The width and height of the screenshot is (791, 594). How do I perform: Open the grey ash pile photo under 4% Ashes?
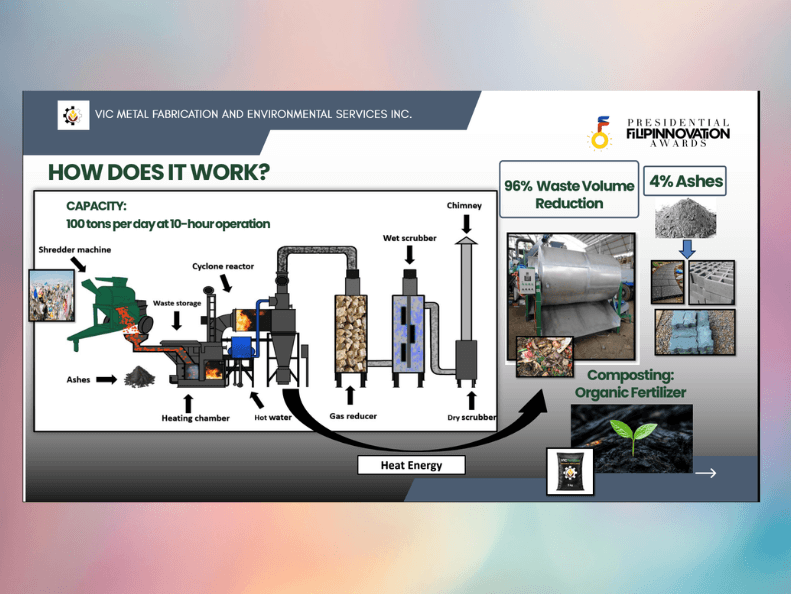pos(685,218)
